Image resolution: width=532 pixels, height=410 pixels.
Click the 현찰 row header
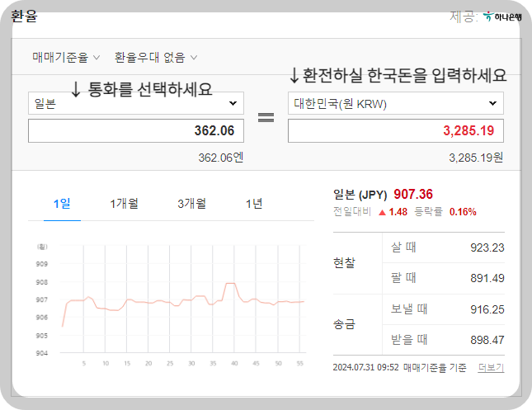pos(344,263)
